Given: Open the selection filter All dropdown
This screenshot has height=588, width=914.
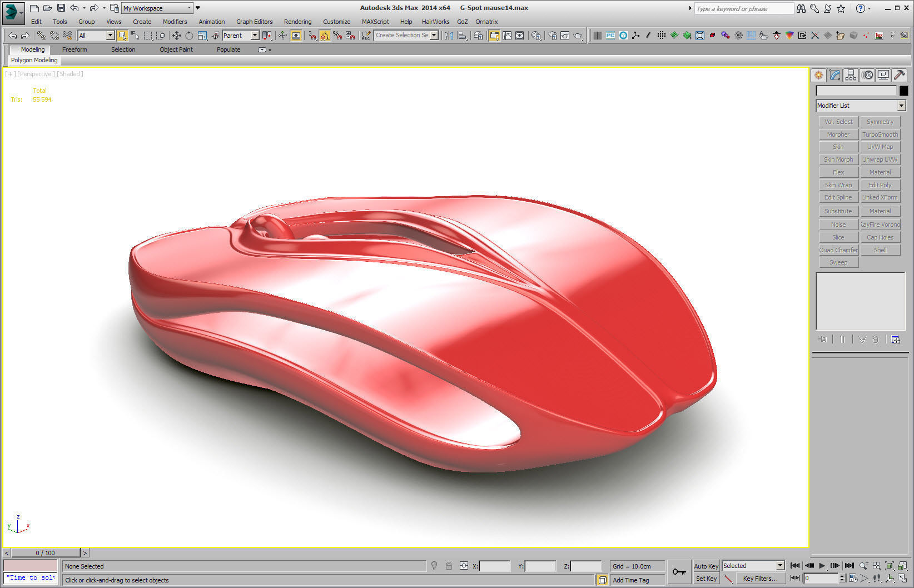Looking at the screenshot, I should click(96, 36).
